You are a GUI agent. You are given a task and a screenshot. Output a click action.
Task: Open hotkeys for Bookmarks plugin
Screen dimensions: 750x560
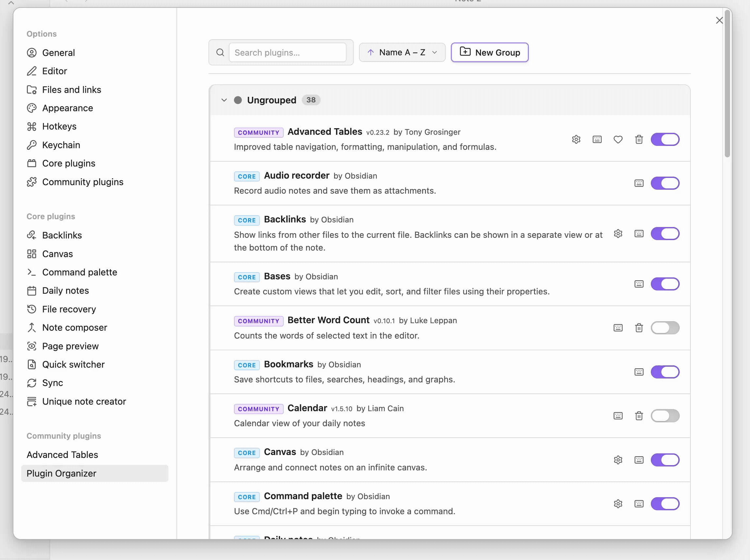[x=639, y=372]
